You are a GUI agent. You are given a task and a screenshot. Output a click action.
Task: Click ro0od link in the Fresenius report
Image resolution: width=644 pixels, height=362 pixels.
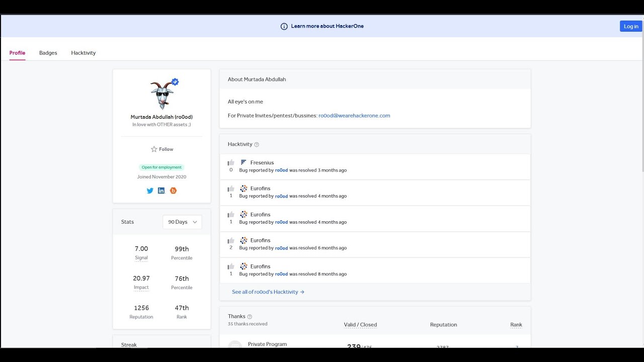[x=281, y=170]
